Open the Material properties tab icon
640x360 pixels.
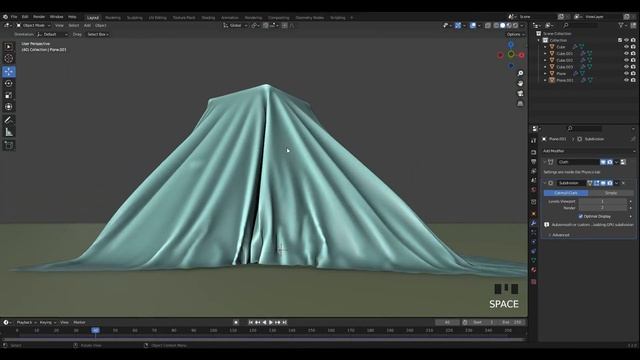(533, 270)
